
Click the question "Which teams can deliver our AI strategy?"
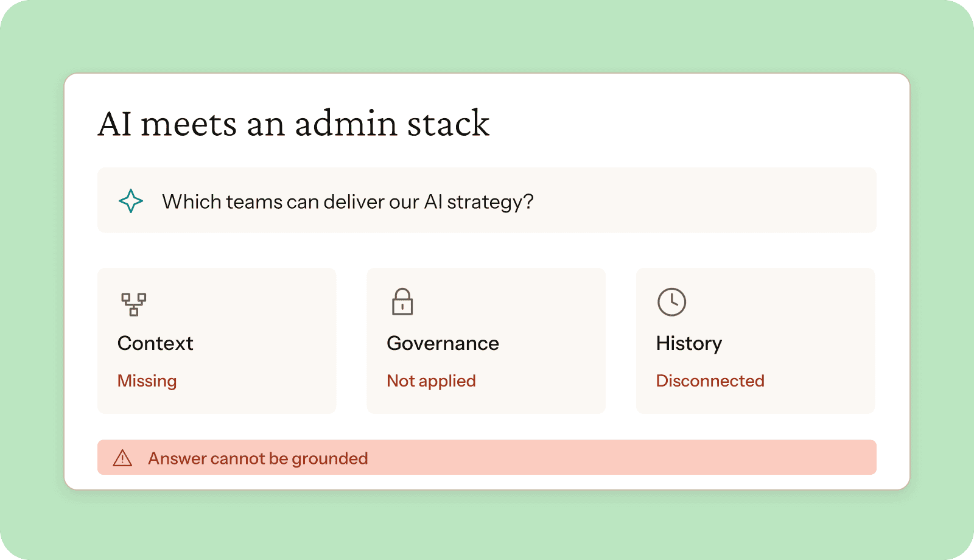click(x=348, y=201)
